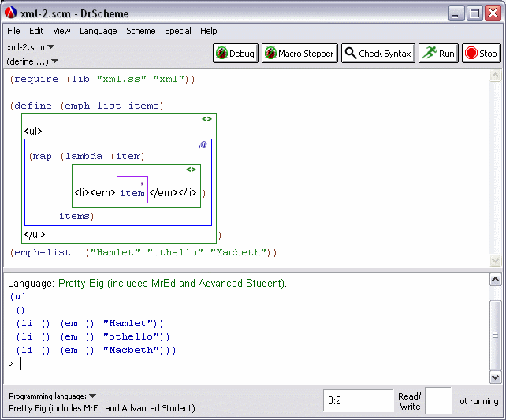
Task: Click the bug icon on Macro Stepper
Action: pos(270,53)
